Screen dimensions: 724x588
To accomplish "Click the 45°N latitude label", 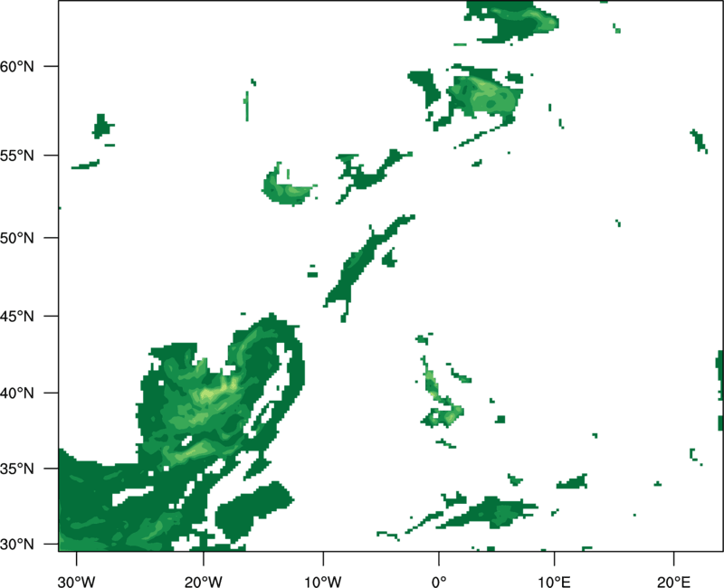I will (x=17, y=316).
